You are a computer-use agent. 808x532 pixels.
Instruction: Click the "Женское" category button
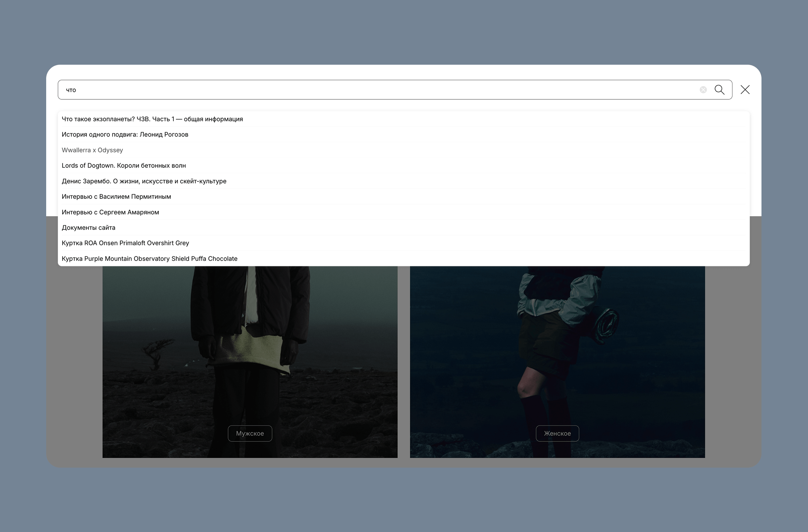click(557, 433)
